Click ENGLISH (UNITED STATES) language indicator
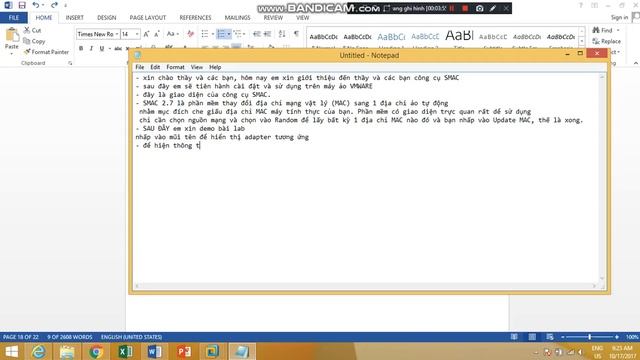The width and height of the screenshot is (640, 360). click(131, 337)
